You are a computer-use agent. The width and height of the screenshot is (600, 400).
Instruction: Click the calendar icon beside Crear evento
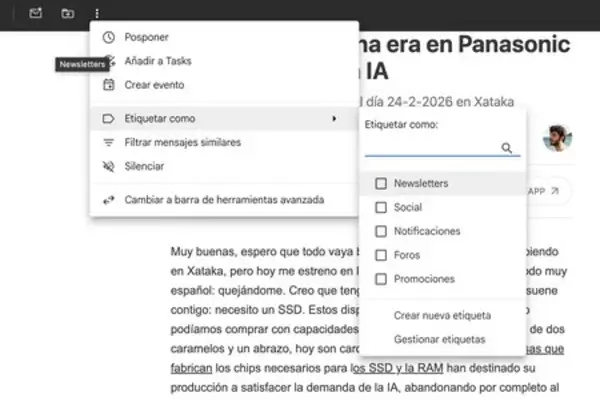(109, 85)
